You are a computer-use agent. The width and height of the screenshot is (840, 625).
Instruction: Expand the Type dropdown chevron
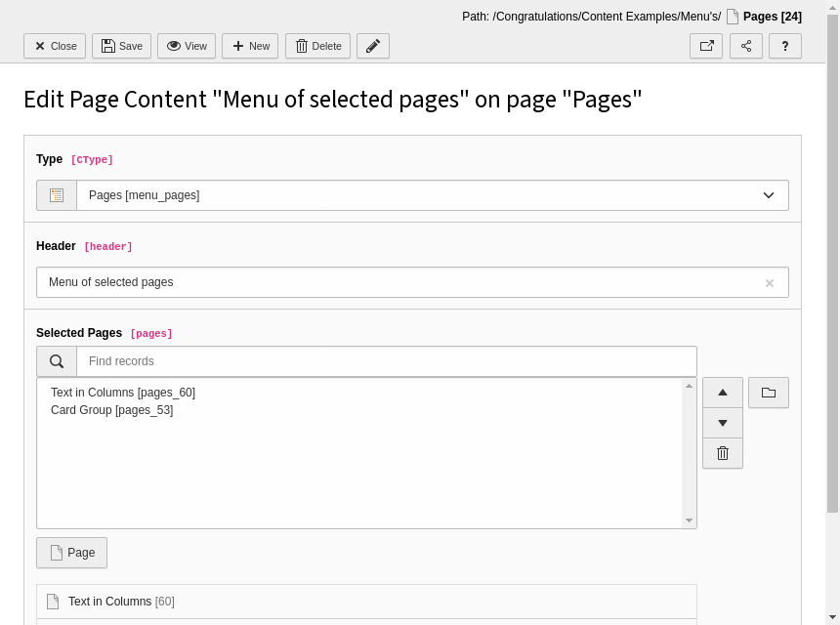(x=769, y=195)
